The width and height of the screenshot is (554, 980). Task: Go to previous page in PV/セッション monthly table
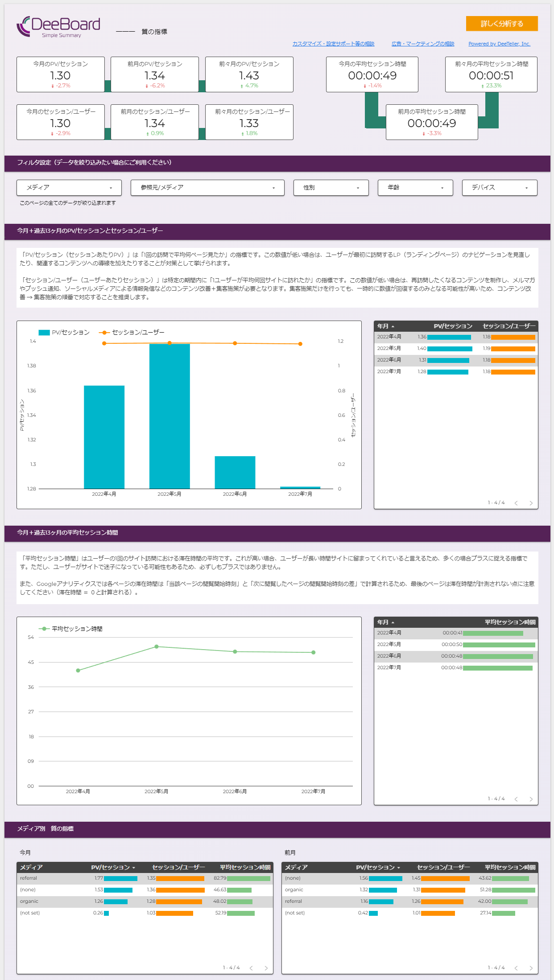(516, 503)
